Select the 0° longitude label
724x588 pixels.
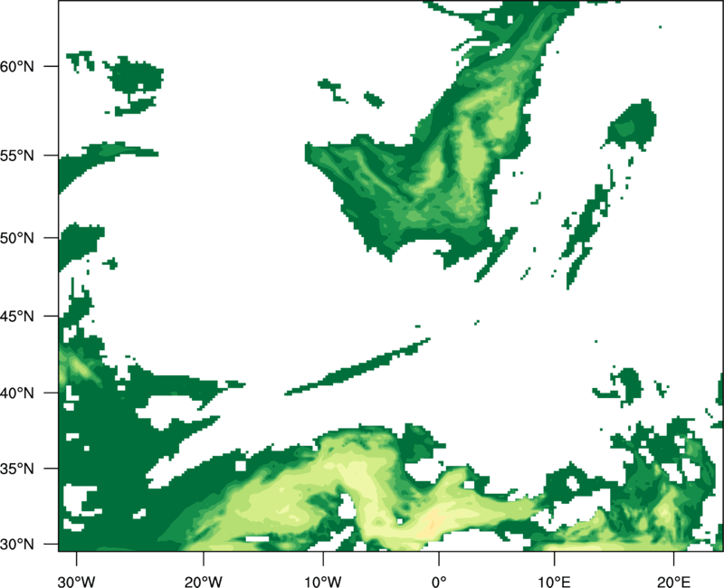tap(438, 581)
